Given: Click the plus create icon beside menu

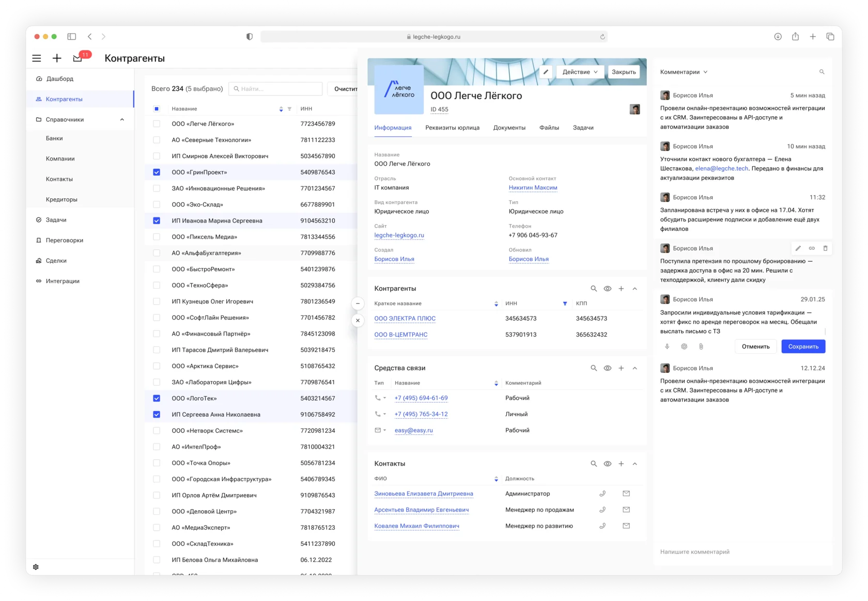Looking at the screenshot, I should (57, 58).
